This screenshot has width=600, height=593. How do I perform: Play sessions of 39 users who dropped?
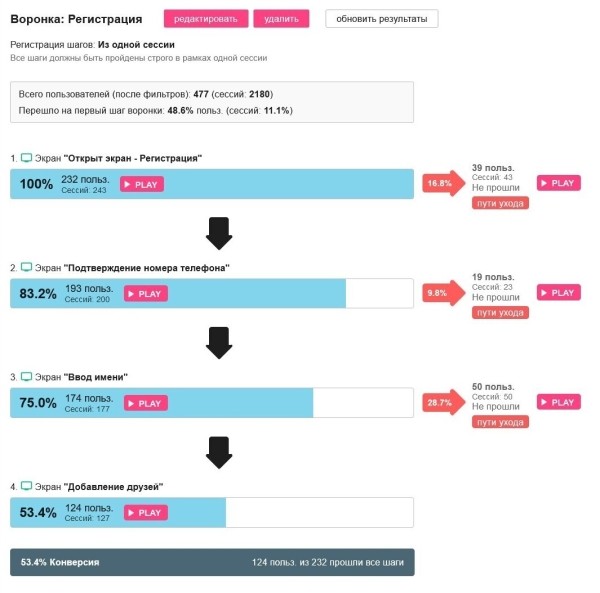[x=557, y=183]
